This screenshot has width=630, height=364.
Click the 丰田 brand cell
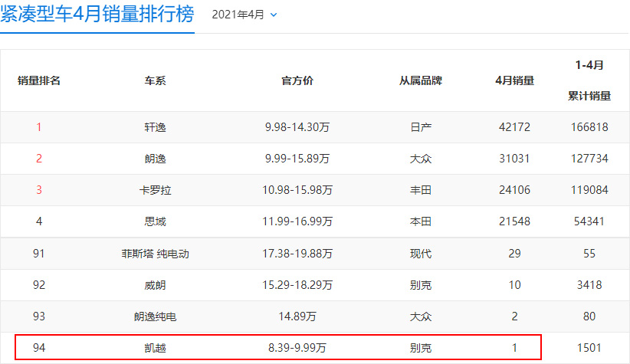click(x=421, y=190)
